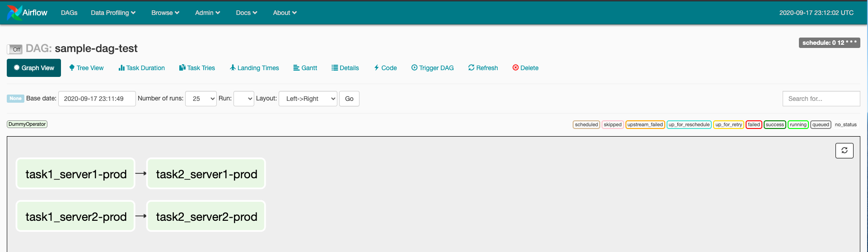Open the Number of runs dropdown
Image resolution: width=868 pixels, height=252 pixels.
[x=201, y=99]
